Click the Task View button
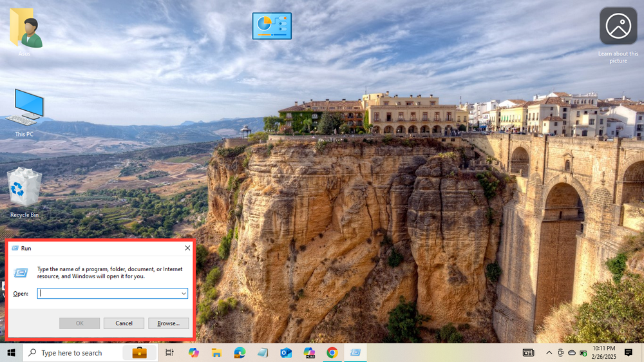 (169, 352)
